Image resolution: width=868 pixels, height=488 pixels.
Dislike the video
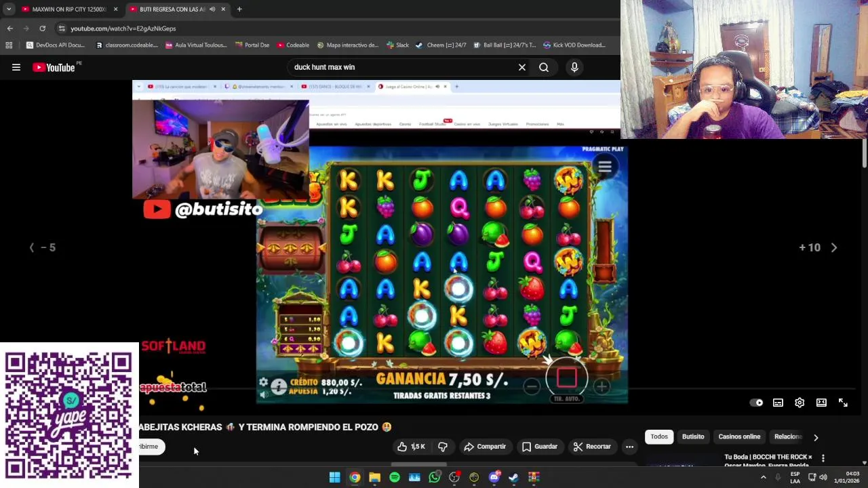point(443,447)
